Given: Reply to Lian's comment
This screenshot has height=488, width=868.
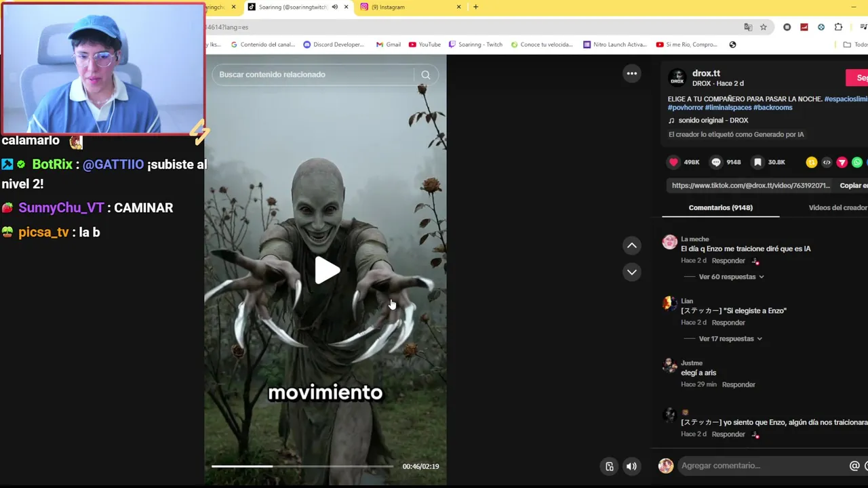Looking at the screenshot, I should (x=728, y=323).
